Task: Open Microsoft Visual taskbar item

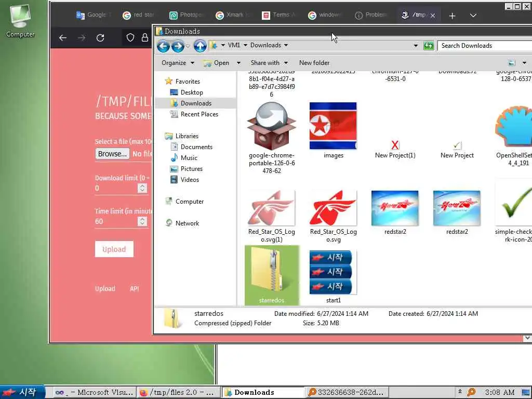Action: [x=95, y=393]
